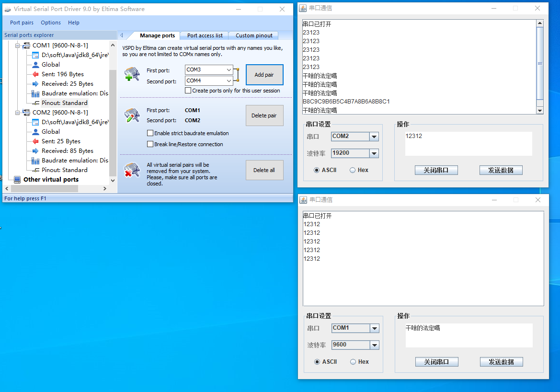
Task: Click the Add pair button
Action: pos(264,75)
